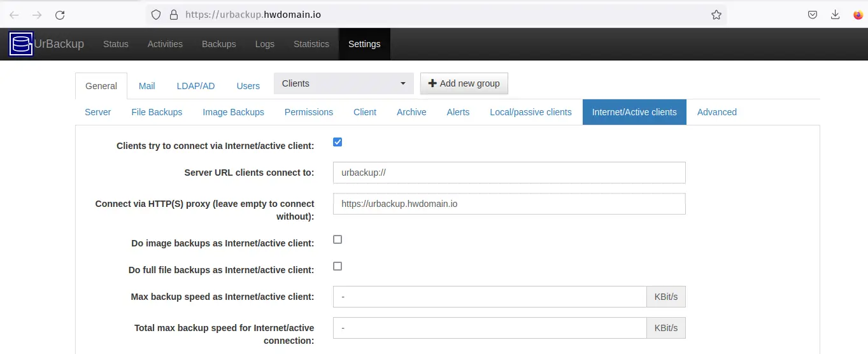Focus the Max backup speed field
Image resolution: width=868 pixels, height=354 pixels.
(x=490, y=297)
